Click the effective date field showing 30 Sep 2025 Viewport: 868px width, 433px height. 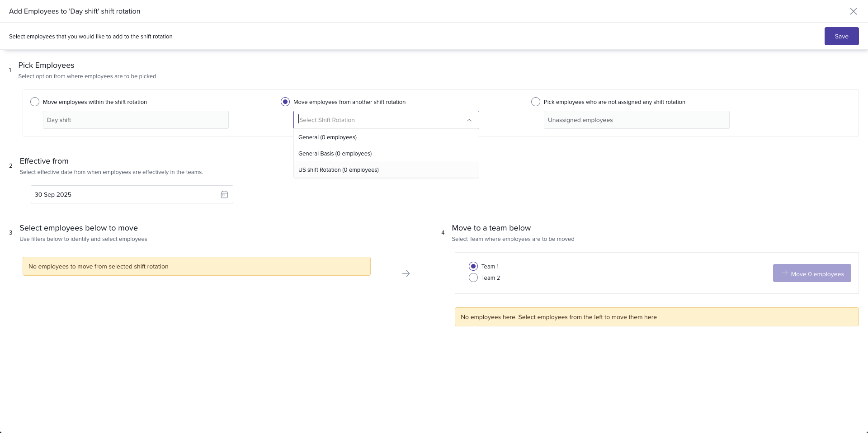(x=124, y=194)
